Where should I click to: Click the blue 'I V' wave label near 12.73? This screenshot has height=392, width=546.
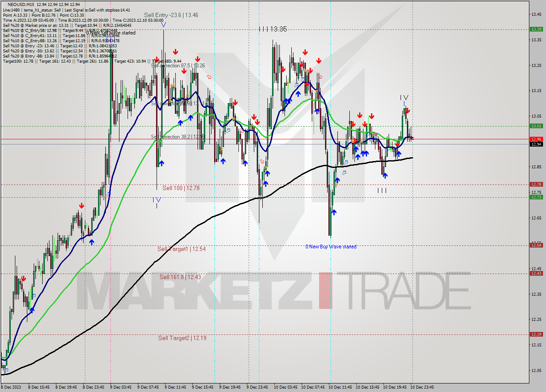click(157, 199)
